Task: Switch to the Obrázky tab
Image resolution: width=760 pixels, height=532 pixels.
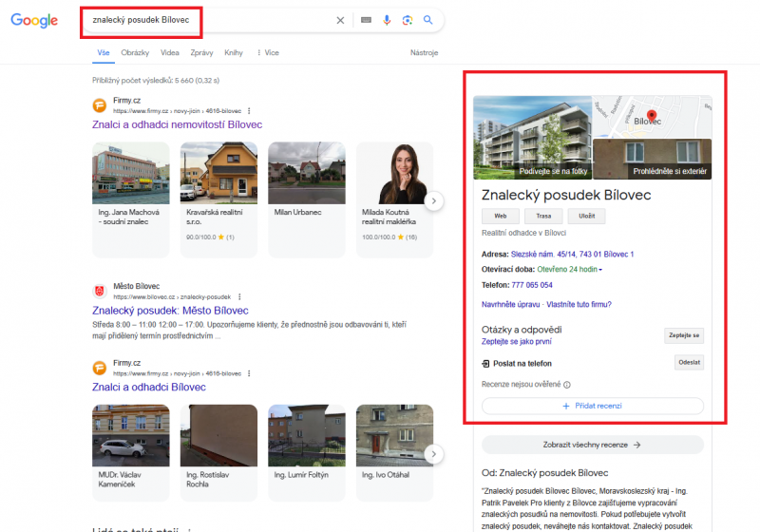Action: coord(135,53)
